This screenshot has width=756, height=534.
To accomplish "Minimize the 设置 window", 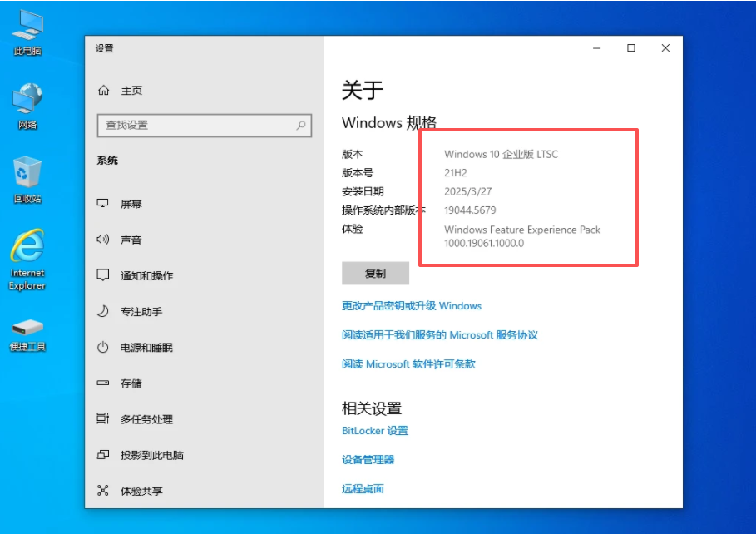I will 596,47.
